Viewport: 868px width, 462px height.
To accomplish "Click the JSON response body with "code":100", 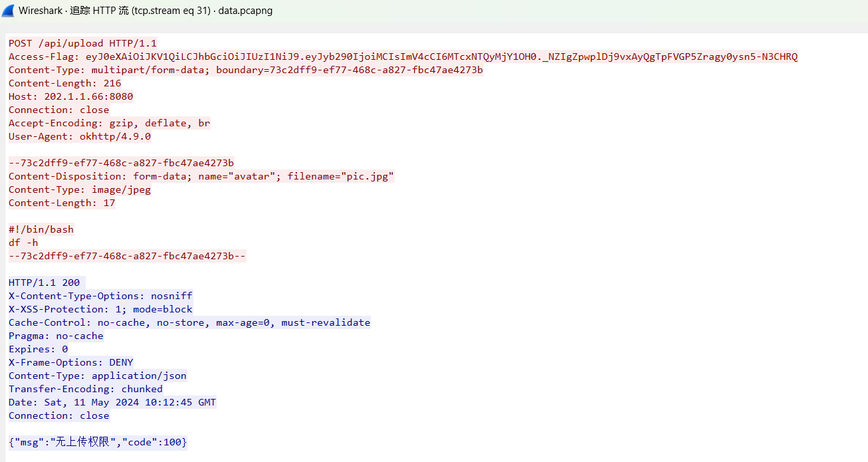I will coord(98,442).
